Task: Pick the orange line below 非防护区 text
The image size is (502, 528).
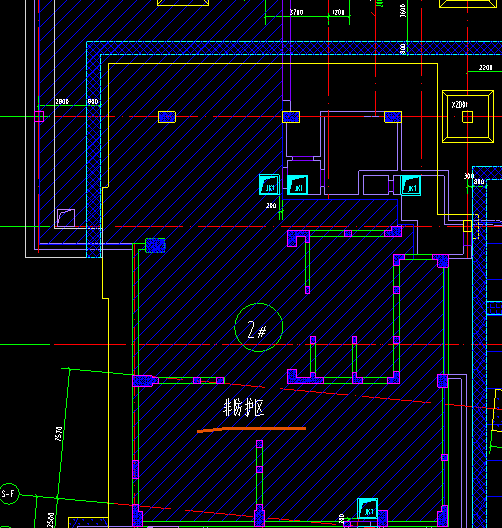Action: click(251, 429)
